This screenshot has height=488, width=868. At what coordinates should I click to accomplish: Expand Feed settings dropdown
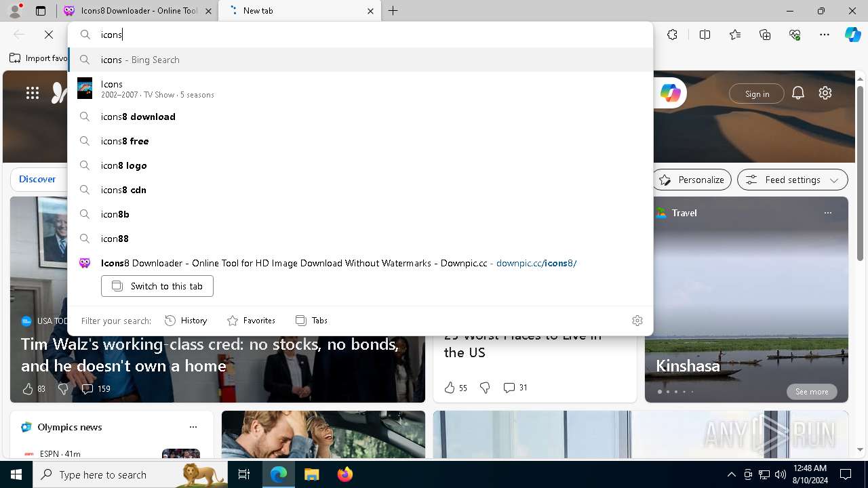pyautogui.click(x=792, y=180)
